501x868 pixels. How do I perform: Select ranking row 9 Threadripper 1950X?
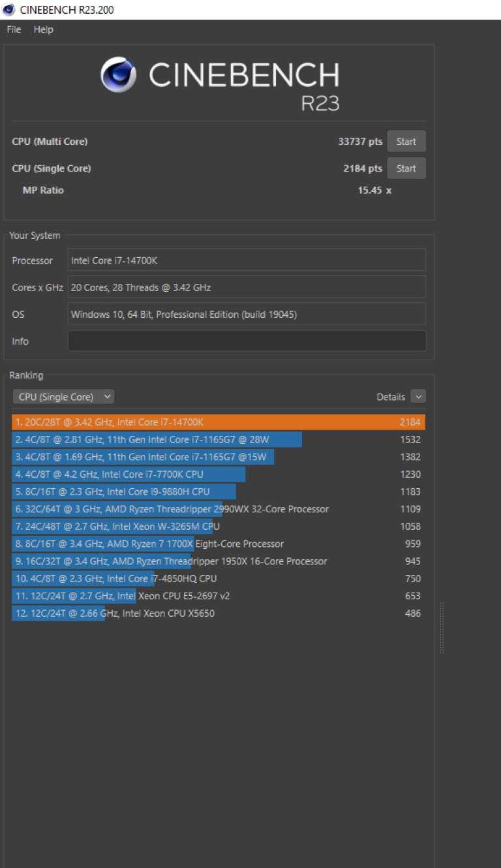pos(219,561)
